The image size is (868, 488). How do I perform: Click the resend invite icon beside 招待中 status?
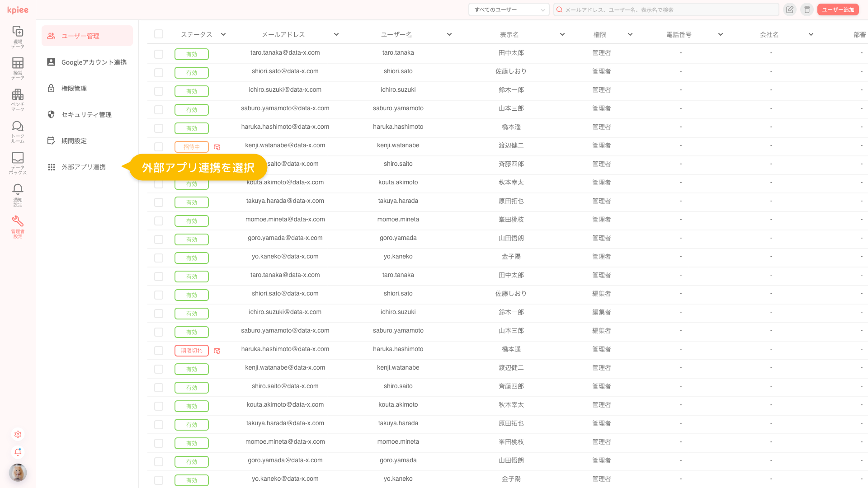click(217, 147)
